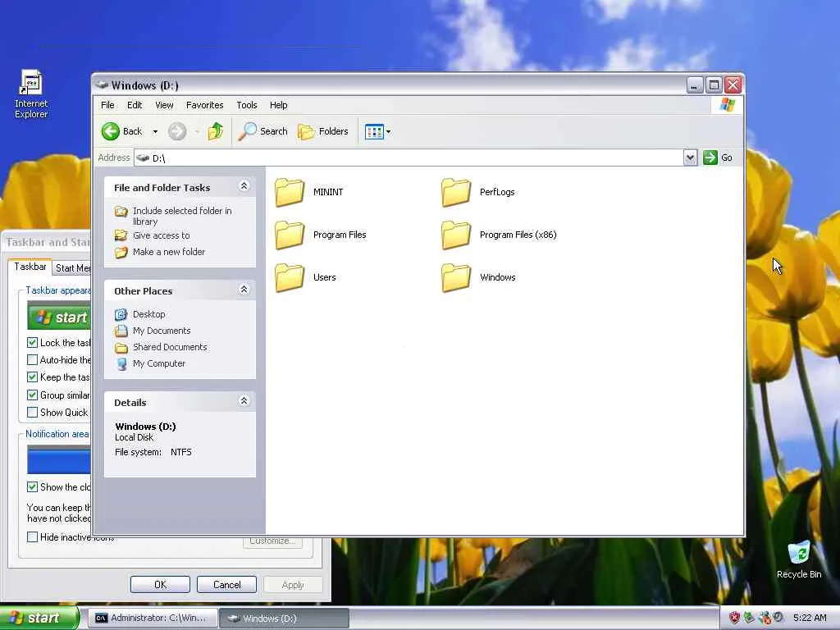Click OK in Taskbar properties dialog

[160, 584]
